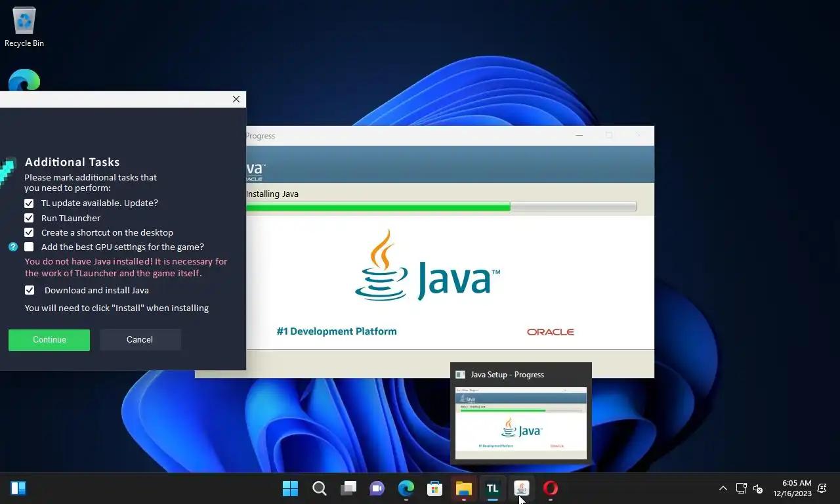Expand the hidden system tray icons chevron

[x=723, y=488]
